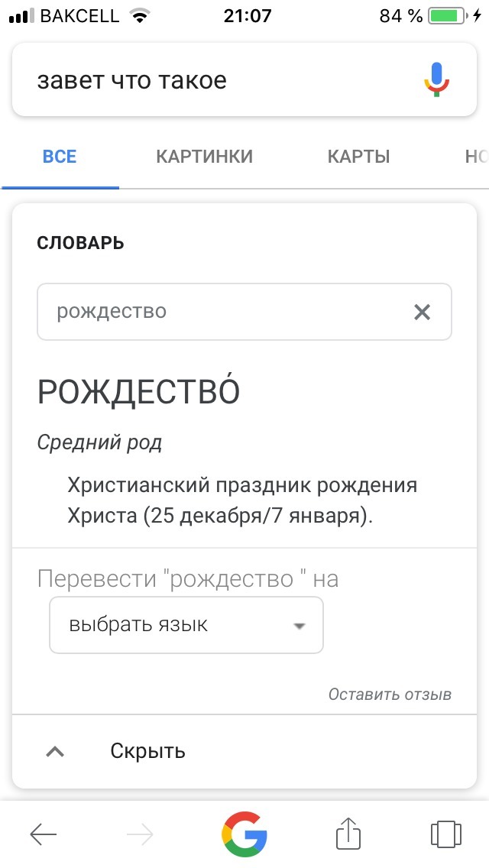Image resolution: width=489 pixels, height=868 pixels.
Task: Collapse dictionary card using the up chevron
Action: [55, 752]
